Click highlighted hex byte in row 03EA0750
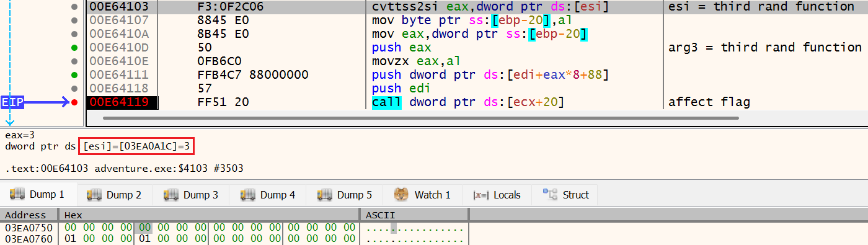868x245 pixels. pyautogui.click(x=144, y=228)
